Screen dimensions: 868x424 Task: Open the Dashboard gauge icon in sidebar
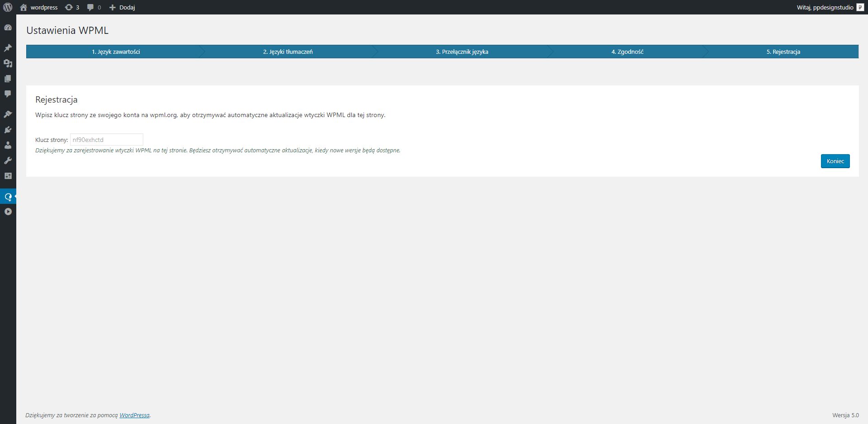(x=8, y=28)
